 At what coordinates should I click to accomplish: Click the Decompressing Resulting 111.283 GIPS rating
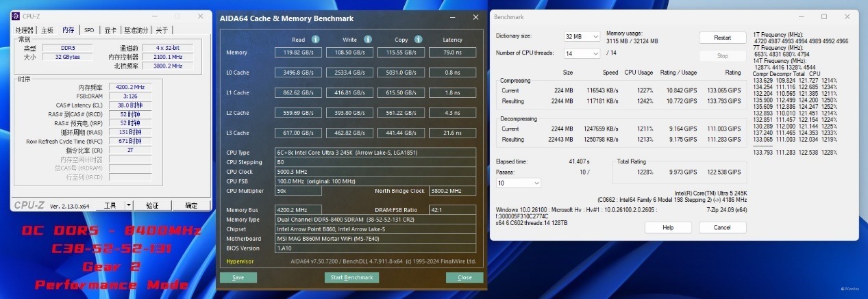pyautogui.click(x=723, y=139)
